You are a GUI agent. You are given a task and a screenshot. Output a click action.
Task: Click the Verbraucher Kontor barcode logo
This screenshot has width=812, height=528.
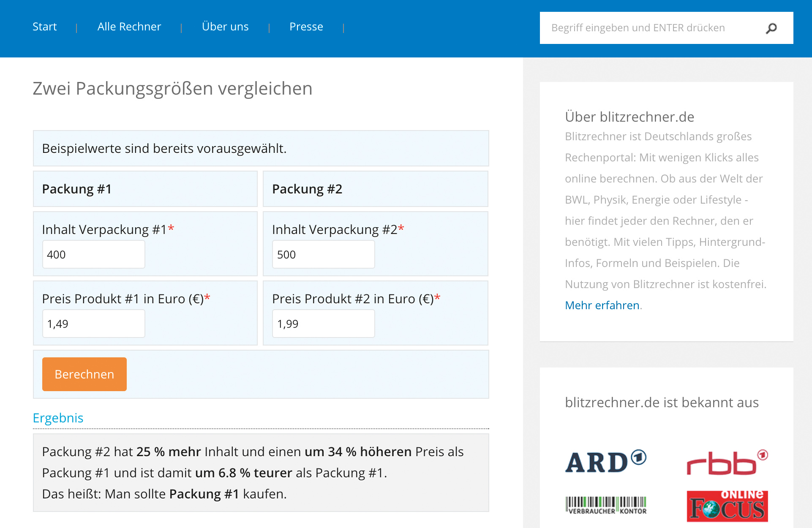605,505
